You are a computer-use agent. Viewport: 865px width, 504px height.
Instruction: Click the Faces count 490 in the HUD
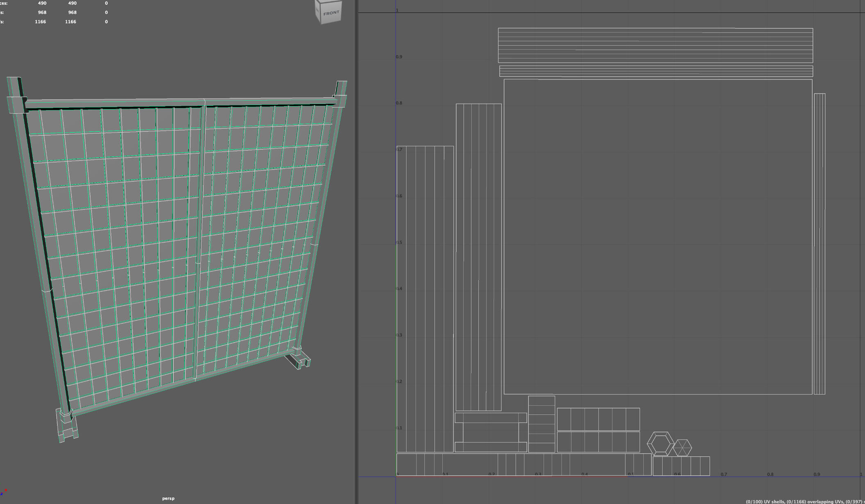pos(42,3)
